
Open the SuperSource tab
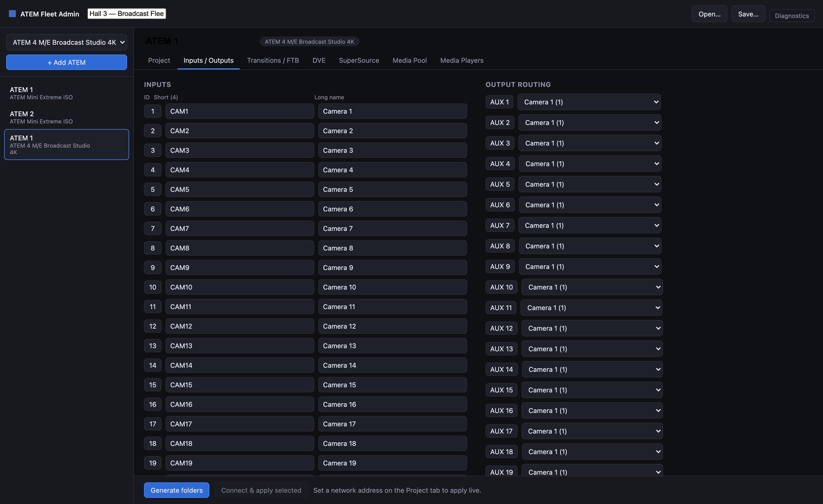pyautogui.click(x=359, y=60)
